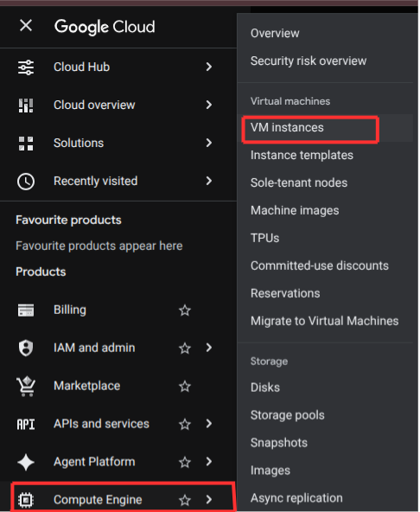Expand the Solutions chevron
Image resolution: width=420 pixels, height=512 pixels.
[209, 143]
